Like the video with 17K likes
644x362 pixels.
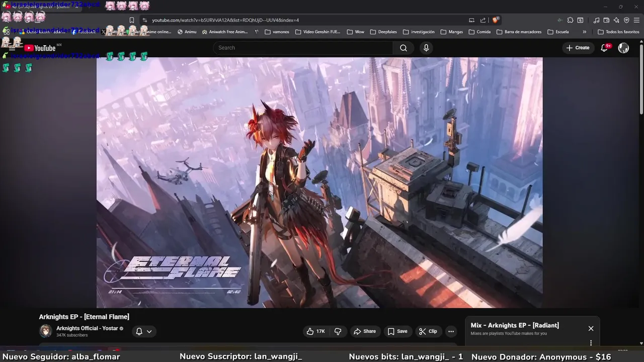[x=316, y=331]
